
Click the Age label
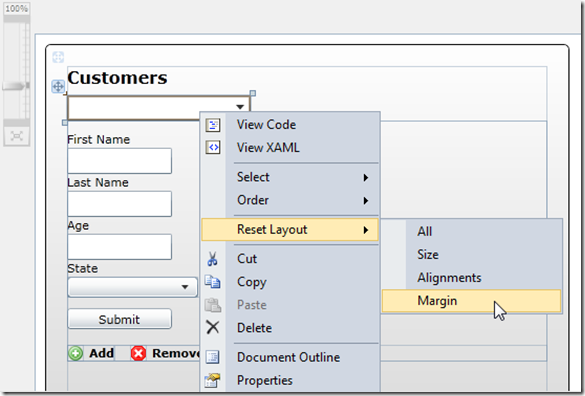pyautogui.click(x=78, y=226)
